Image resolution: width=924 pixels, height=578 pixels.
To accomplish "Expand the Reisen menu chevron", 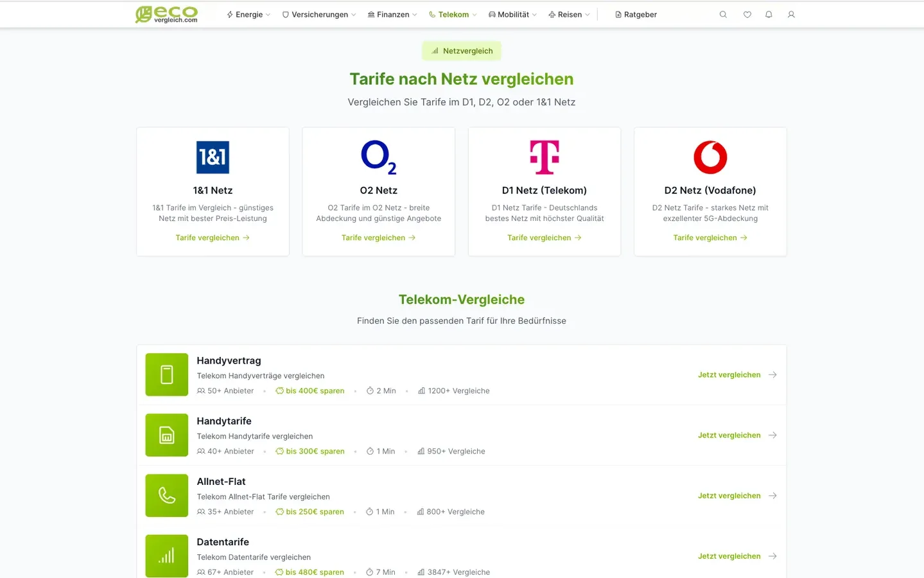I will point(587,15).
